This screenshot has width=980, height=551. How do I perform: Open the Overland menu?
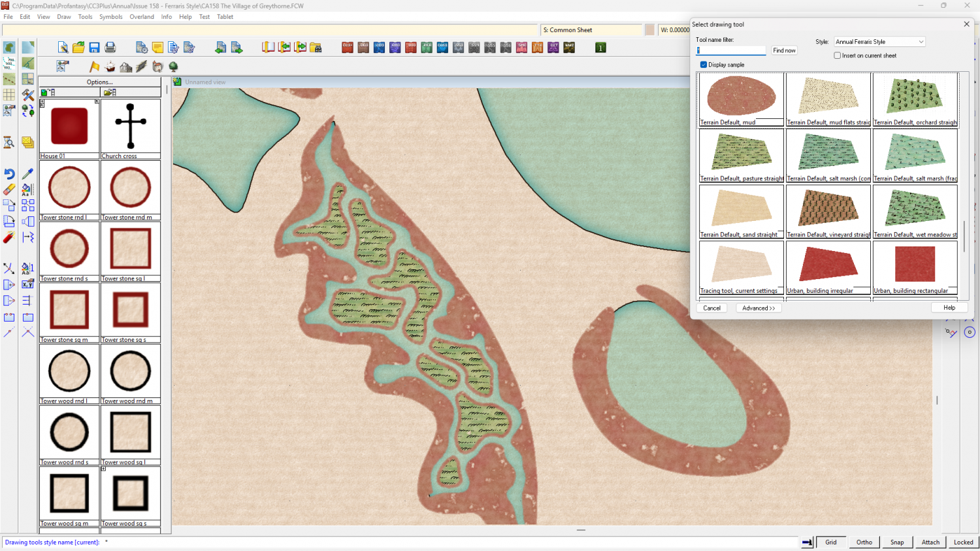coord(142,17)
